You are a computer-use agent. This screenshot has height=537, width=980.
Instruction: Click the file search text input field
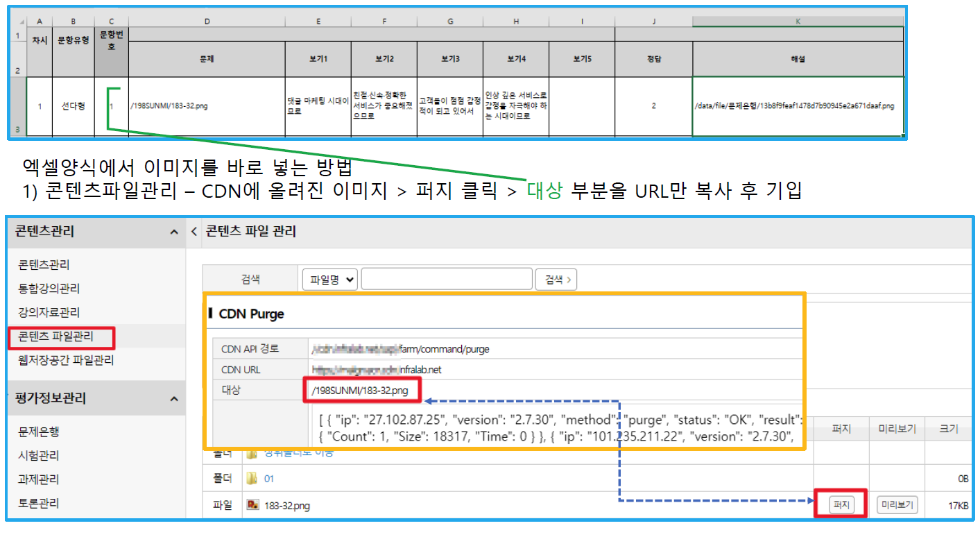tap(446, 280)
